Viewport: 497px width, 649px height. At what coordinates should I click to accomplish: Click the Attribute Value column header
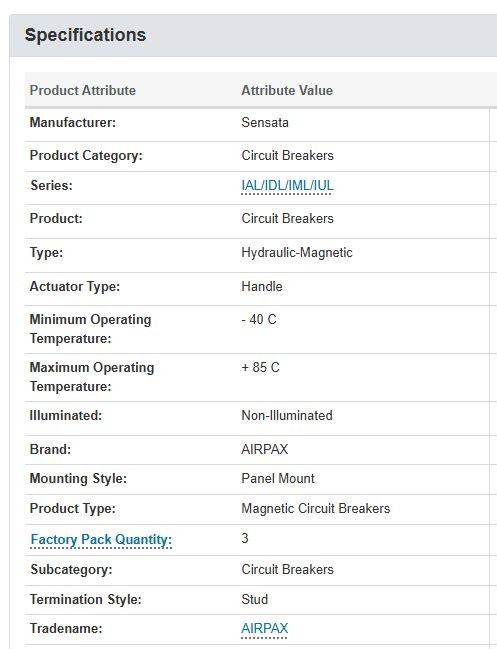pyautogui.click(x=287, y=90)
